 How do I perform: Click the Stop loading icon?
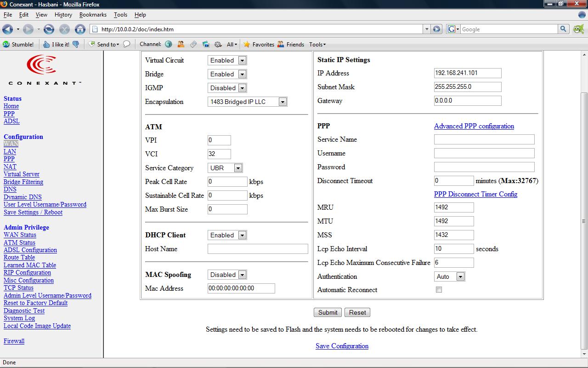coord(64,29)
